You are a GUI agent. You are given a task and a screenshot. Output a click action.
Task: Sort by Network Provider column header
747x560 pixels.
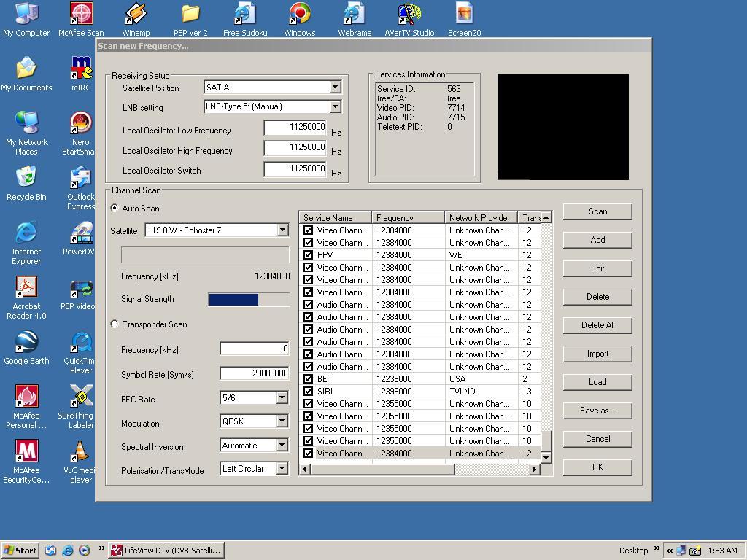(481, 217)
